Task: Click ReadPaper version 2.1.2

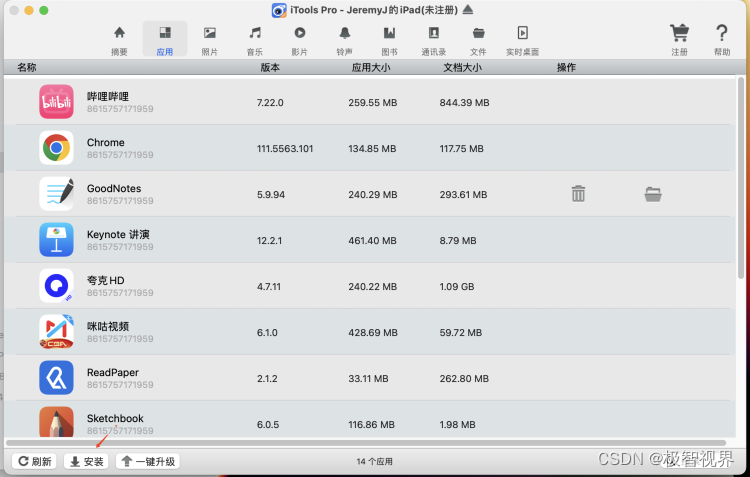Action: click(267, 378)
